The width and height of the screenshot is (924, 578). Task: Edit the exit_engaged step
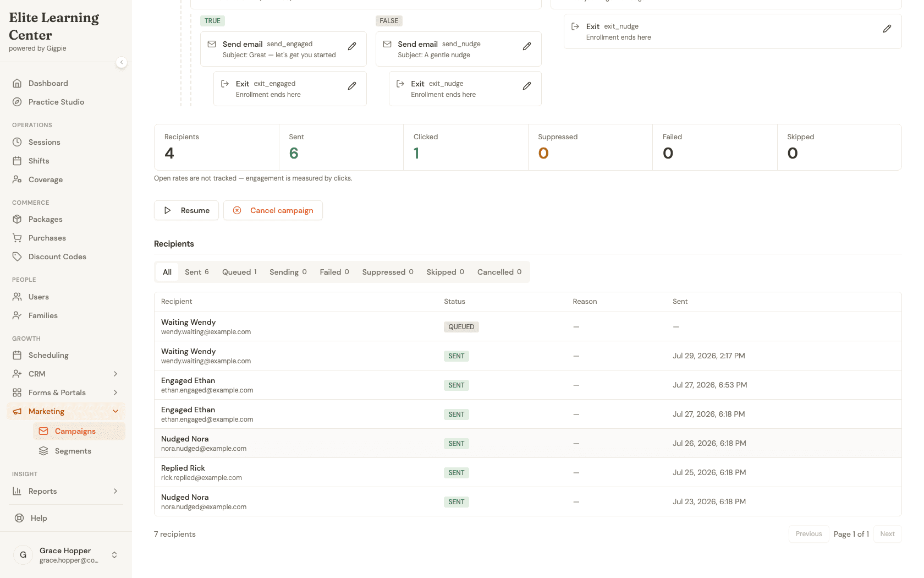352,86
